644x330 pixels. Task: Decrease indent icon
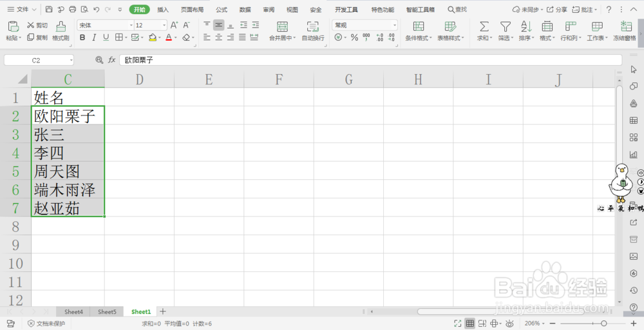243,25
